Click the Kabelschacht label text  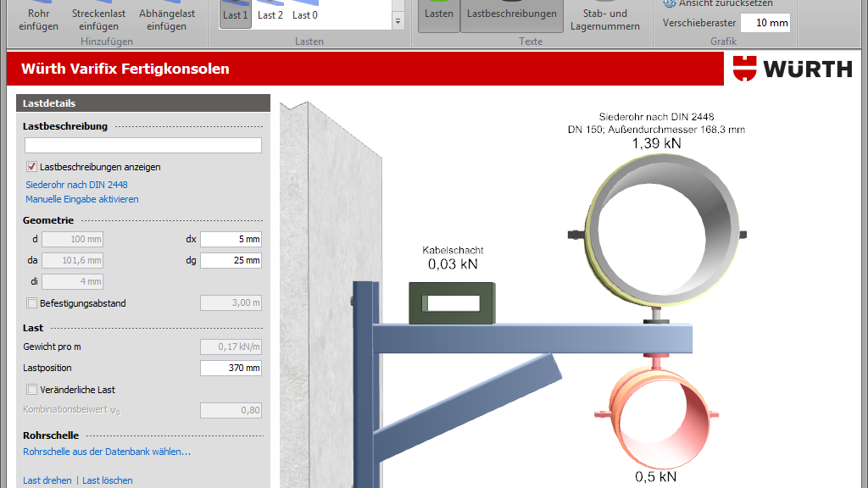click(x=453, y=250)
